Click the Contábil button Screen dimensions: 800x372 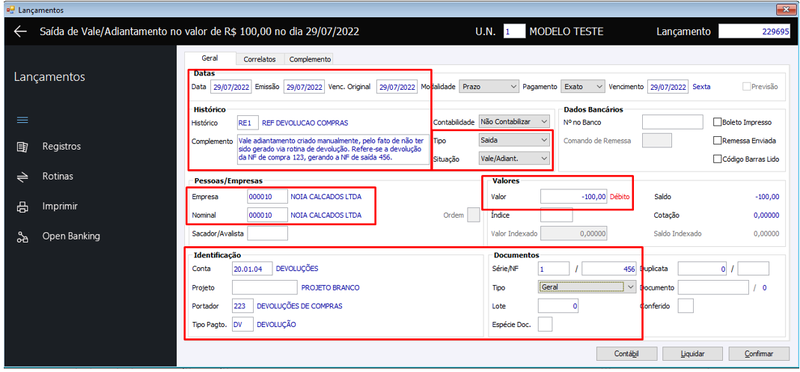[627, 354]
